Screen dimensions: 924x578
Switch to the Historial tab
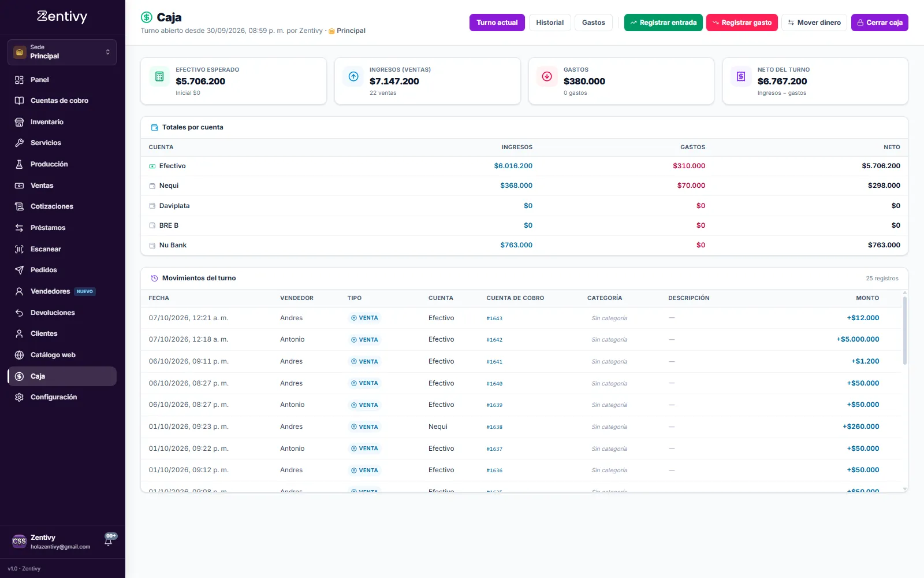(x=550, y=23)
